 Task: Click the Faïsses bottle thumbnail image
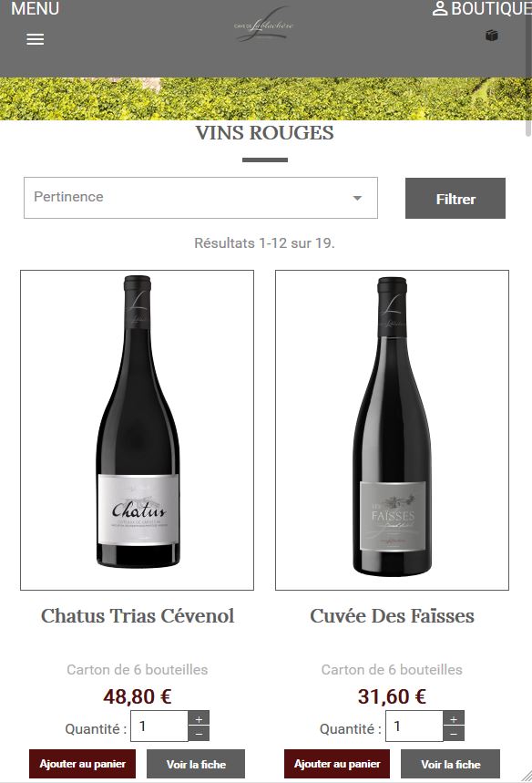click(x=392, y=430)
